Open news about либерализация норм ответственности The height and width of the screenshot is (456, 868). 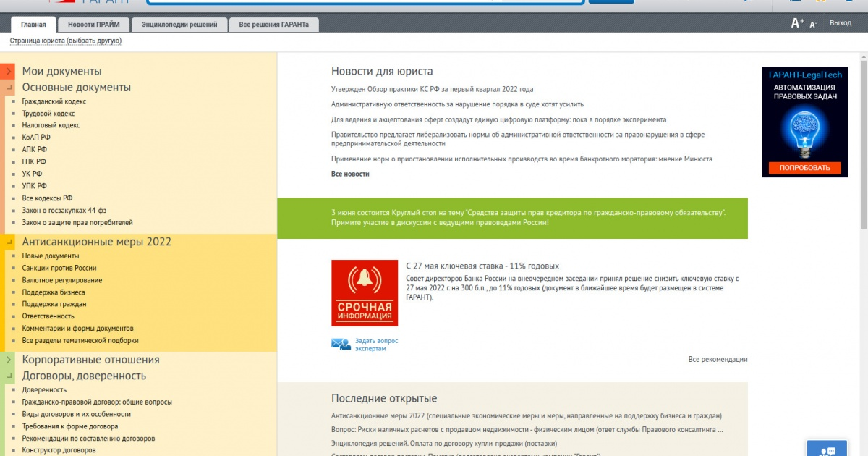[x=518, y=139]
